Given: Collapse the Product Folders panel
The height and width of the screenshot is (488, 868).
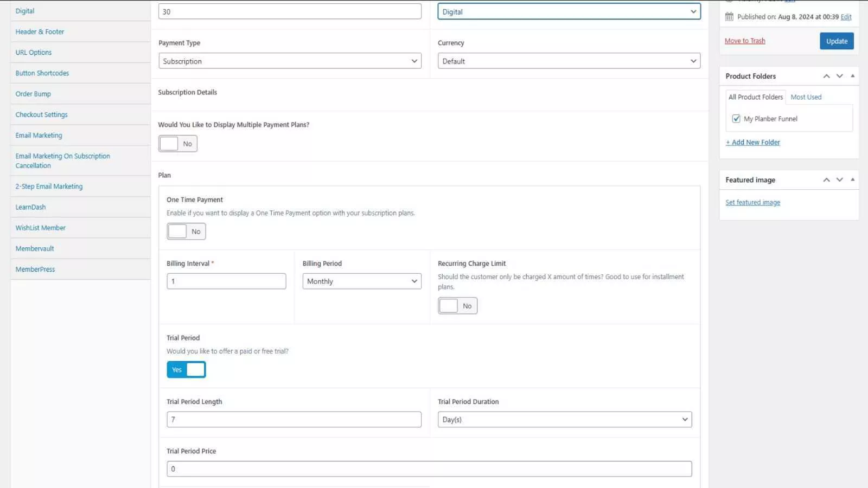Looking at the screenshot, I should point(852,76).
